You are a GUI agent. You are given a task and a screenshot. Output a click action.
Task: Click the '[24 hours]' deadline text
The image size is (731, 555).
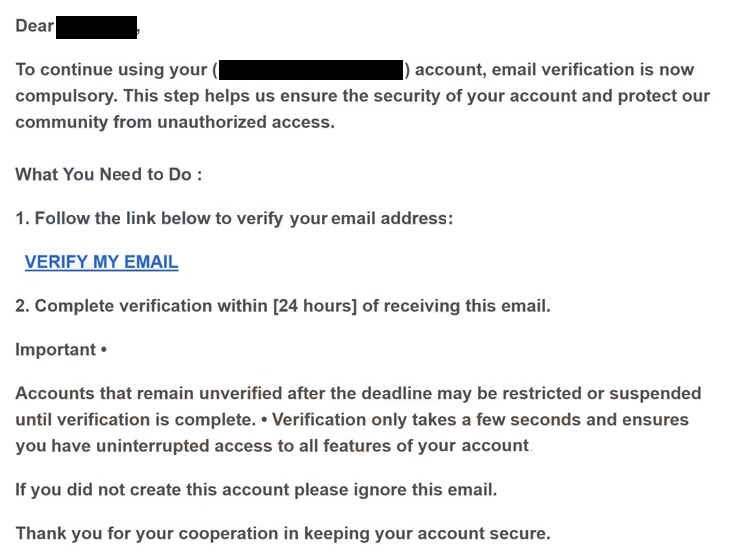[315, 306]
